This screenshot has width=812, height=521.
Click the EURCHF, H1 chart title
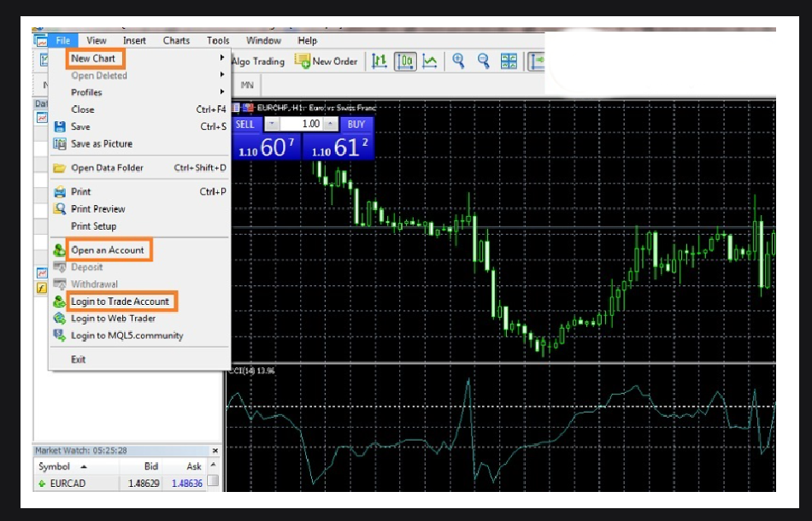(x=316, y=108)
